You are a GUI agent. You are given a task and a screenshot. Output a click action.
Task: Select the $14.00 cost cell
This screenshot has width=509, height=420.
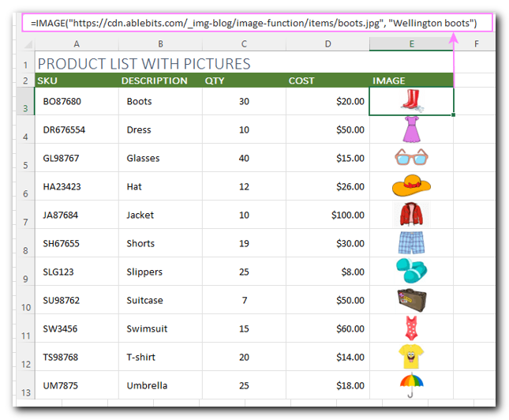(327, 357)
